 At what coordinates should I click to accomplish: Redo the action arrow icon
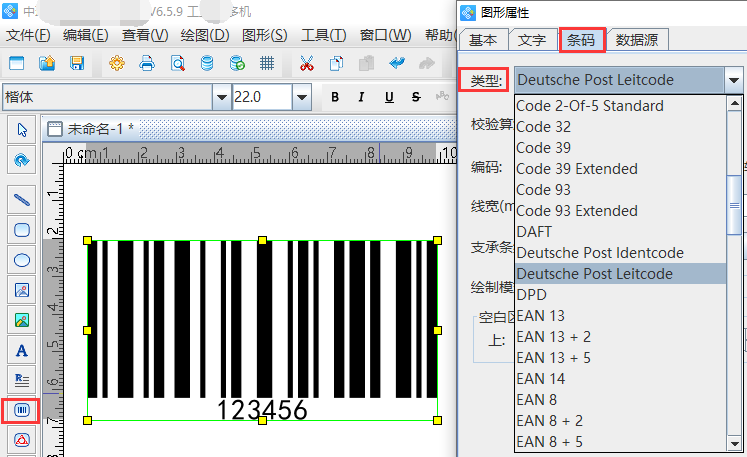(x=427, y=63)
